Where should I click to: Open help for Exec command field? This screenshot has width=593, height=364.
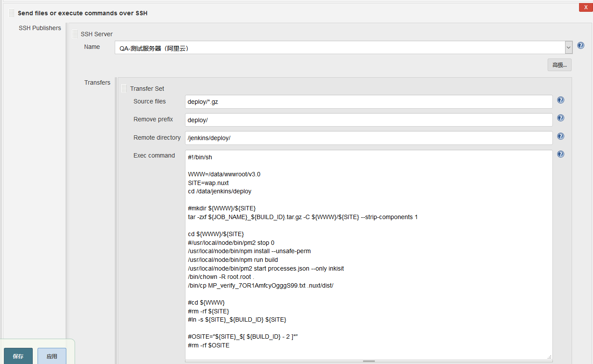[561, 154]
